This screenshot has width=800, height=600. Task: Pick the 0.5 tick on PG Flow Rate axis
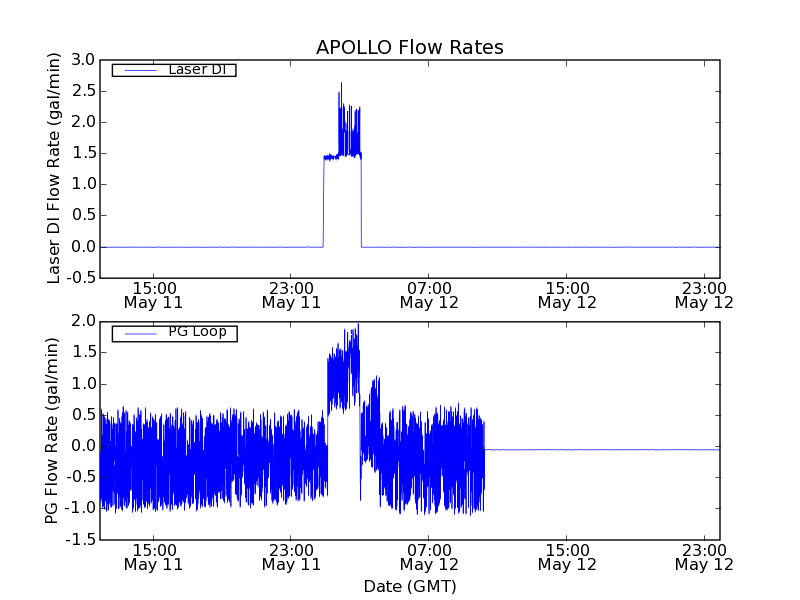[83, 415]
